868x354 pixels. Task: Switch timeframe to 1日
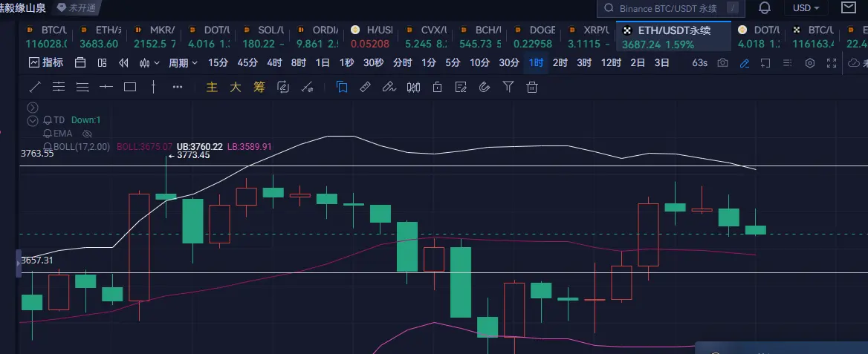(323, 63)
